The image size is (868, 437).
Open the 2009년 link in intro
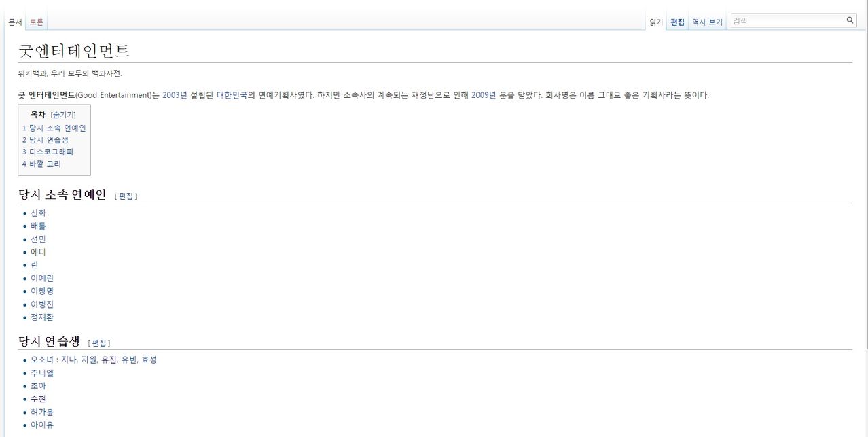pyautogui.click(x=484, y=95)
